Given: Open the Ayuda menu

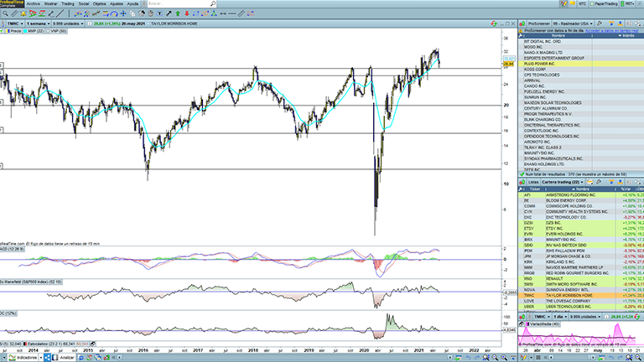Looking at the screenshot, I should (x=132, y=3).
